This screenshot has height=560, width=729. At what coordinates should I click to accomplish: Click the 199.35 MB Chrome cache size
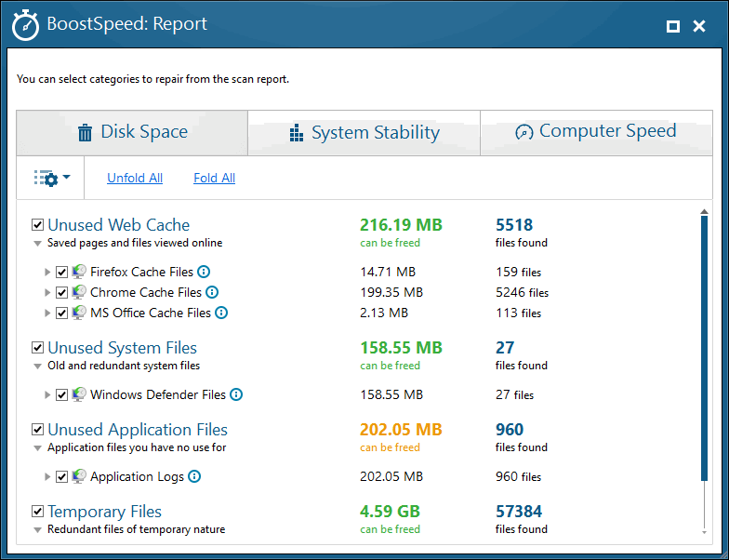tap(391, 292)
